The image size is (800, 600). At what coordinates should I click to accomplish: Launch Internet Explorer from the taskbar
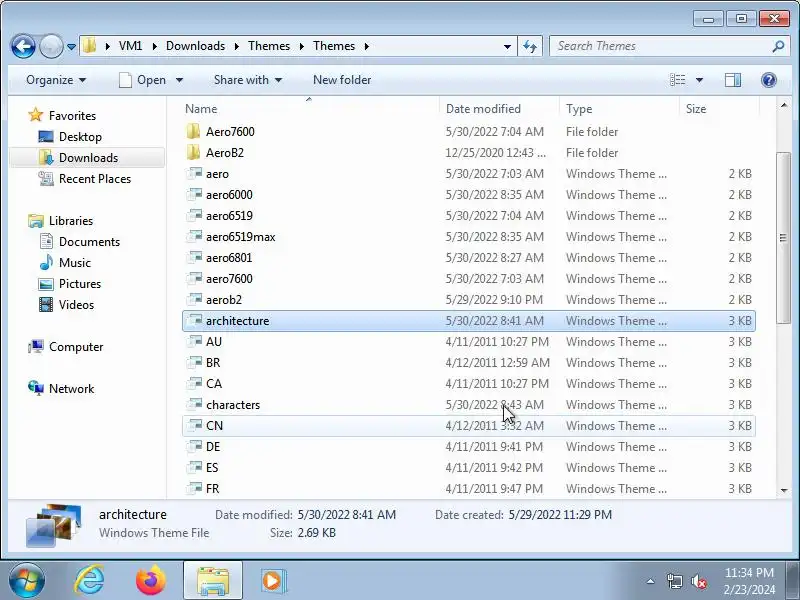pyautogui.click(x=89, y=580)
